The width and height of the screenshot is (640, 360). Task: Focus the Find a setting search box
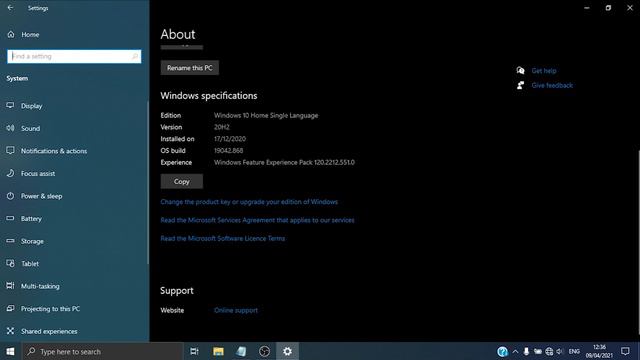click(x=74, y=56)
